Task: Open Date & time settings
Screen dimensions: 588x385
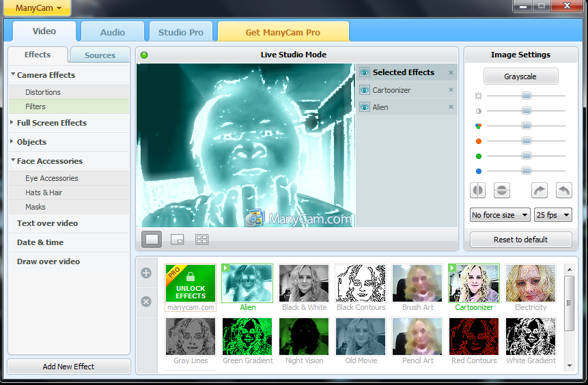Action: pyautogui.click(x=68, y=242)
